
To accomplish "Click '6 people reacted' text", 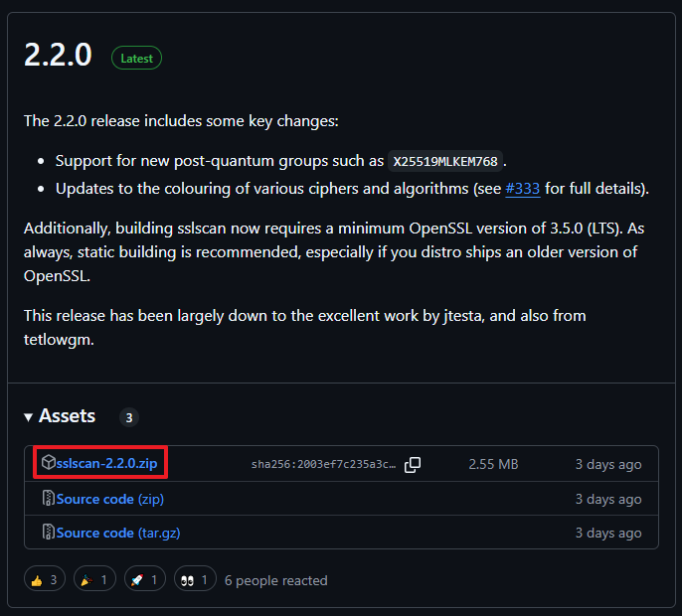I will [x=275, y=581].
